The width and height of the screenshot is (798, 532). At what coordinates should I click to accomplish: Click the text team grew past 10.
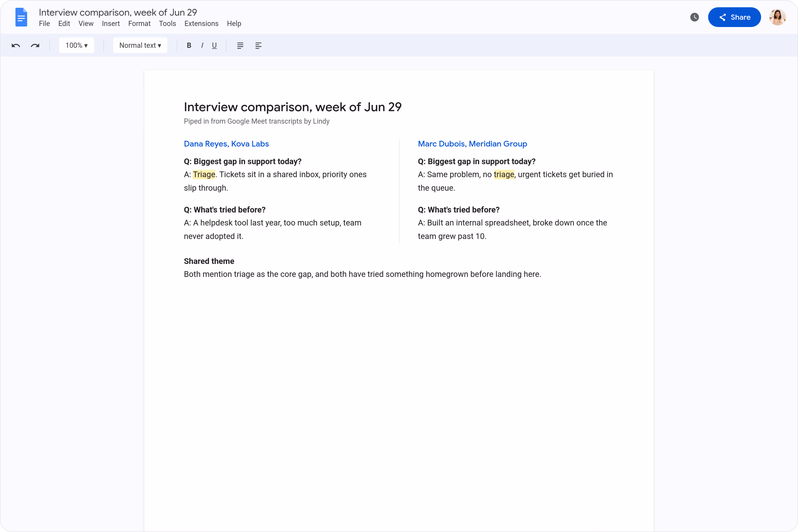[x=452, y=236]
